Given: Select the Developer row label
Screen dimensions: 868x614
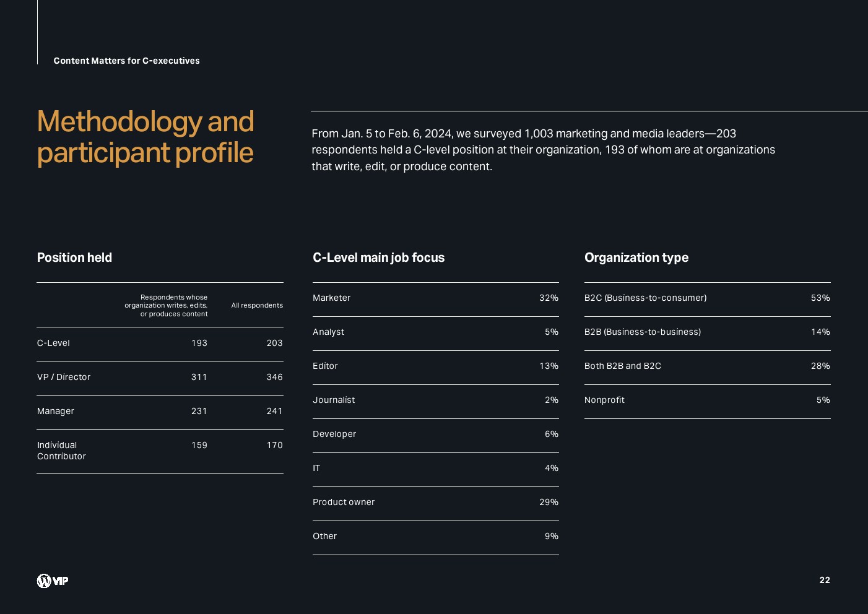Looking at the screenshot, I should (334, 434).
